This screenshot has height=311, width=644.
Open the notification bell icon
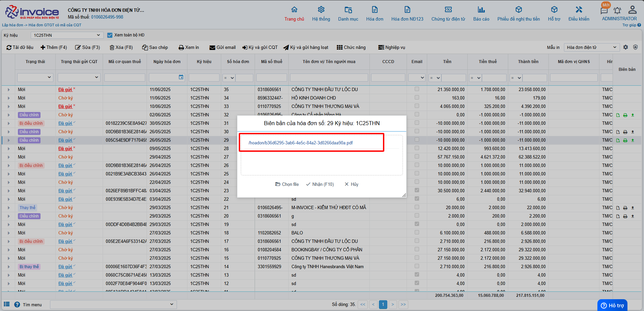pyautogui.click(x=617, y=10)
